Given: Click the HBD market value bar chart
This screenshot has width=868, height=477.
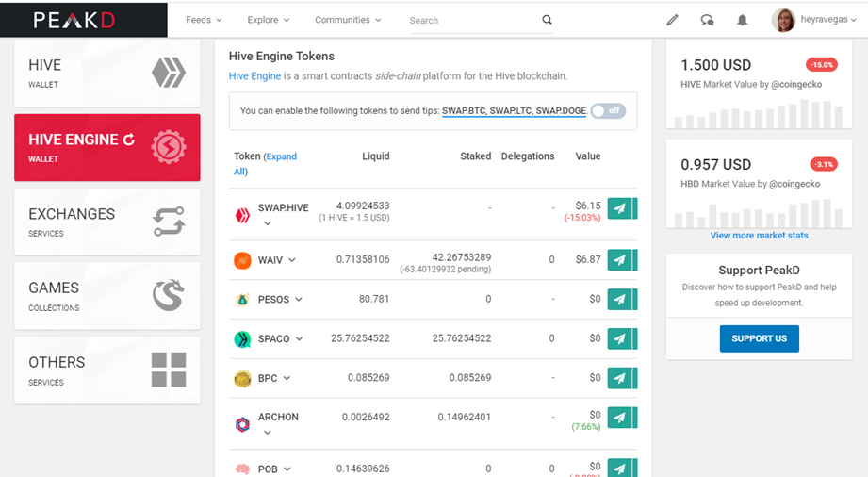Looking at the screenshot, I should (x=759, y=213).
